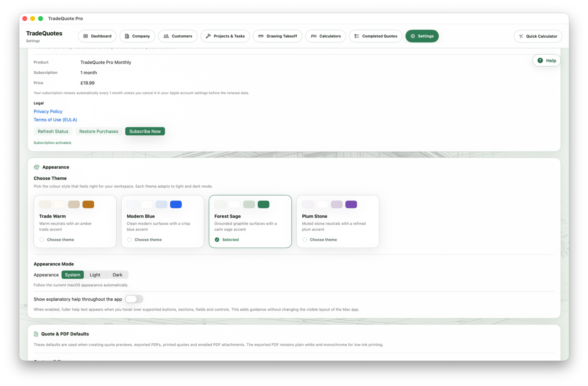Click the Refresh Status button
Image resolution: width=588 pixels, height=386 pixels.
click(53, 132)
